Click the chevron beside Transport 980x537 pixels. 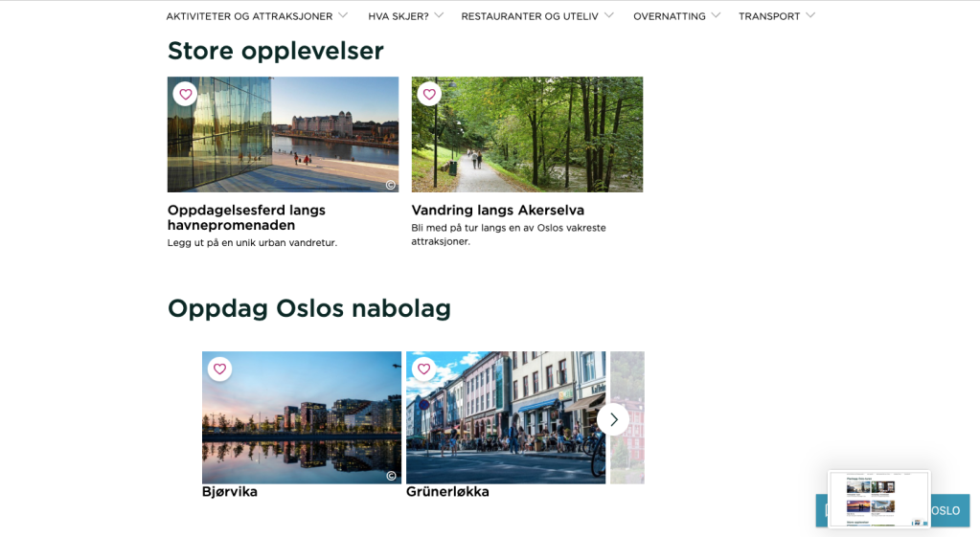tap(810, 15)
